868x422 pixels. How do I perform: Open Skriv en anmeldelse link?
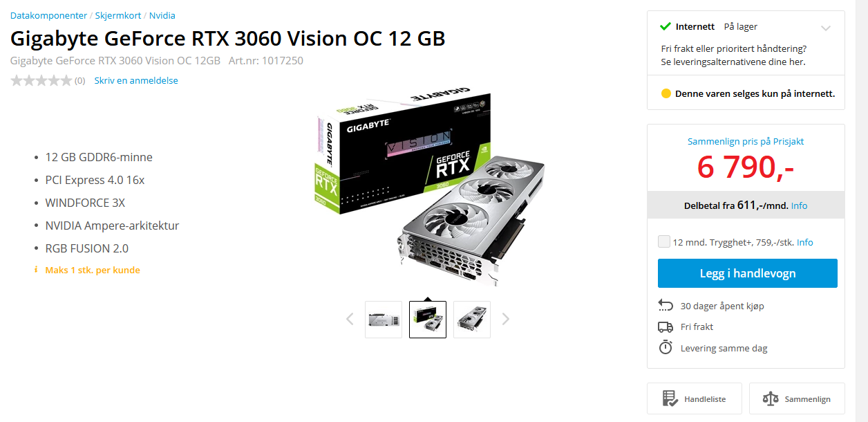click(x=136, y=80)
